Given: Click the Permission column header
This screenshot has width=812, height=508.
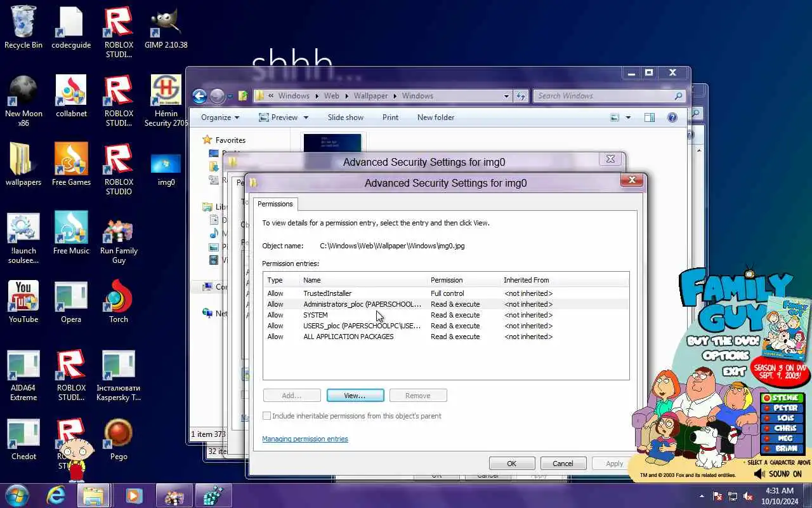Looking at the screenshot, I should pyautogui.click(x=464, y=280).
